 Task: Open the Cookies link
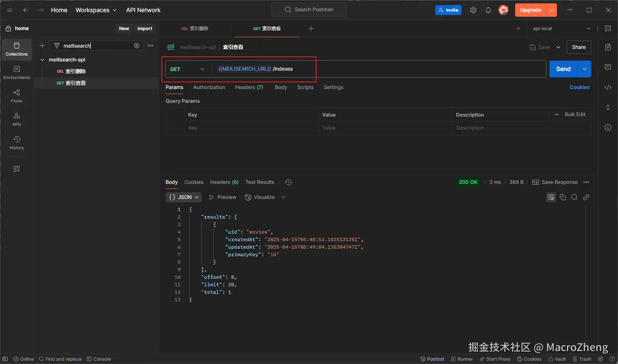coord(579,87)
